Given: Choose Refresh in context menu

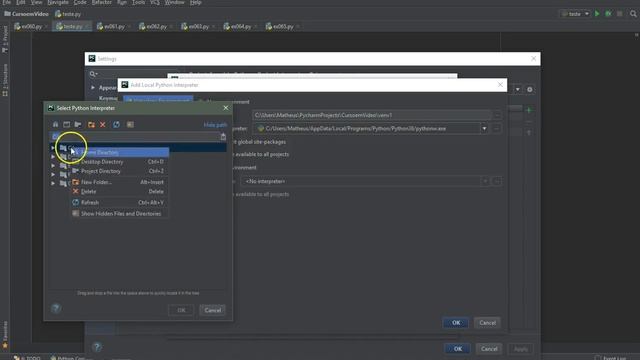Looking at the screenshot, I should coord(120,202).
